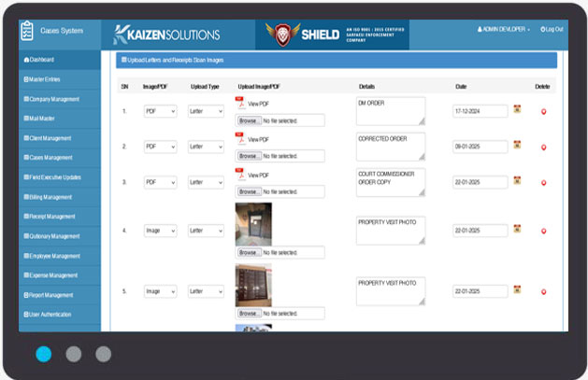Open the Image type dropdown in row 4
Viewport: 588px width, 380px height.
(160, 231)
